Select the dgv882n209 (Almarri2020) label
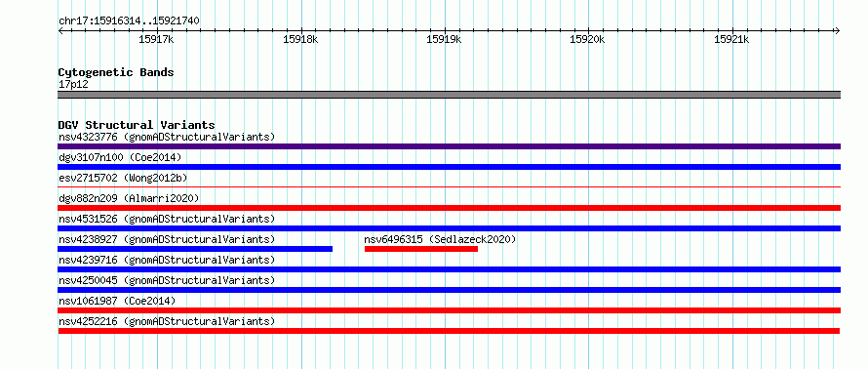The width and height of the screenshot is (868, 369). [129, 198]
